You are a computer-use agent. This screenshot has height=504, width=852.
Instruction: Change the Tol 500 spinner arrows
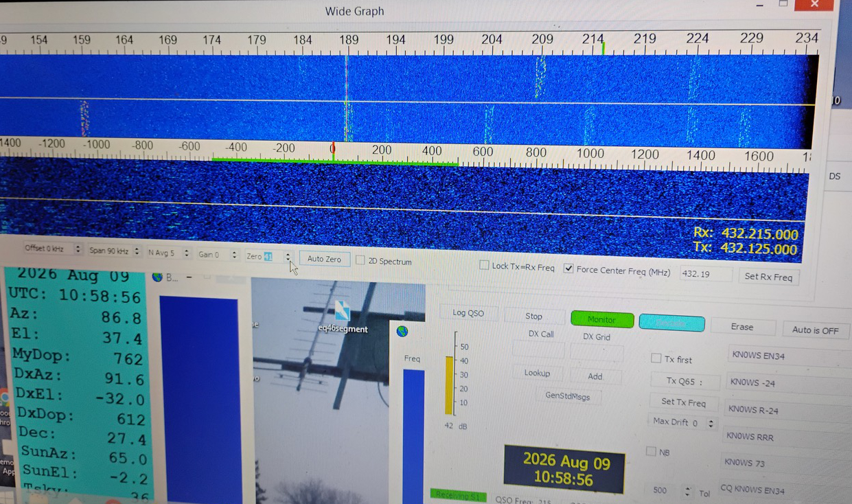coord(687,491)
